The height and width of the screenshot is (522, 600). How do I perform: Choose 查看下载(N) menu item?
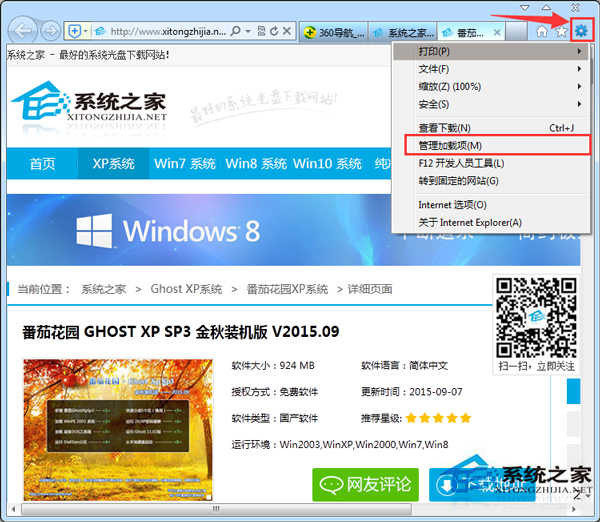[x=491, y=128]
